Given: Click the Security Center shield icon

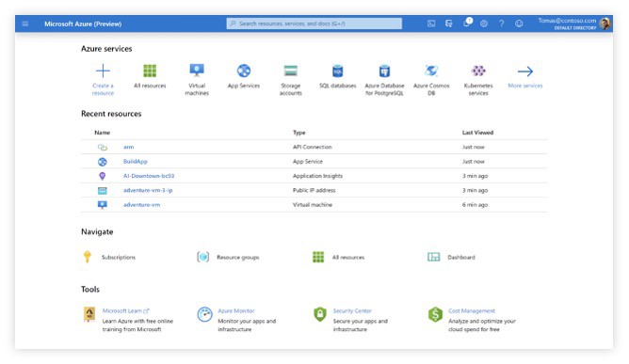Looking at the screenshot, I should click(x=320, y=314).
